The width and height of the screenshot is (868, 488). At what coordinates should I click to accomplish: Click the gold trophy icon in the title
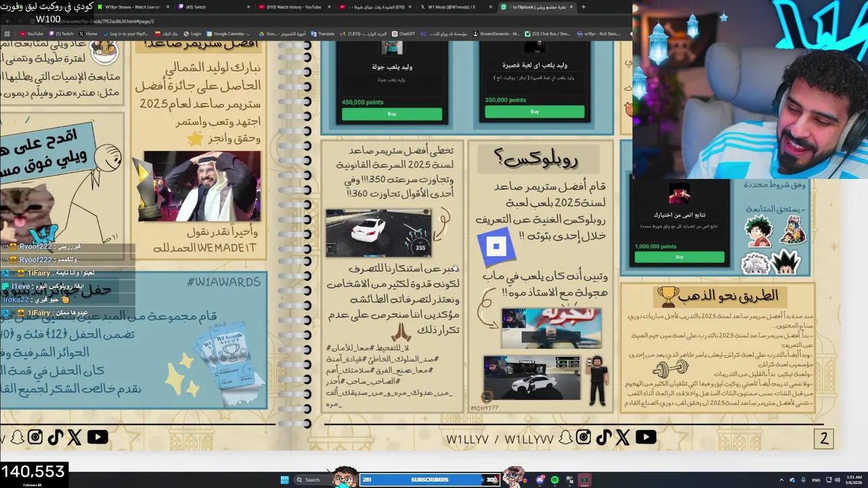pyautogui.click(x=667, y=296)
